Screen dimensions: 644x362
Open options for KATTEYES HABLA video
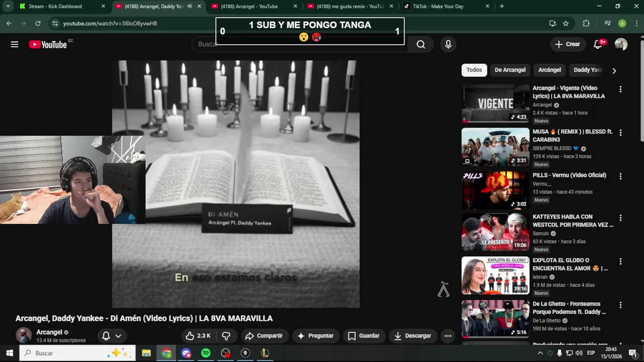(620, 218)
